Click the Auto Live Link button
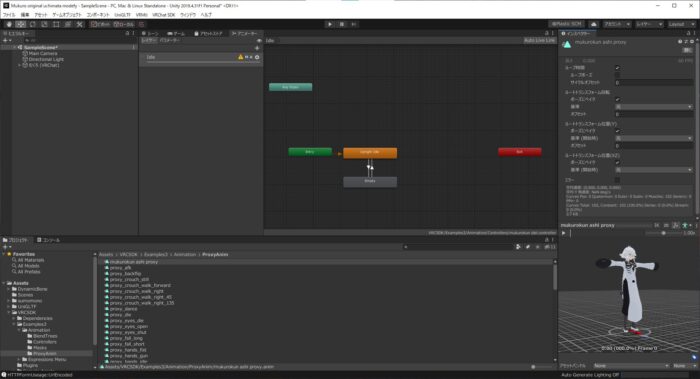This screenshot has height=379, width=700. (x=539, y=40)
